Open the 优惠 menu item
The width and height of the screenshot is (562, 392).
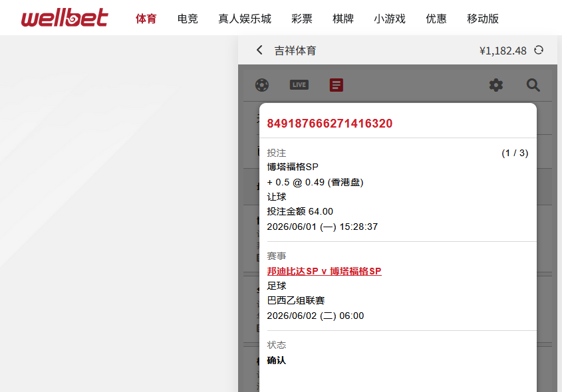pos(436,19)
